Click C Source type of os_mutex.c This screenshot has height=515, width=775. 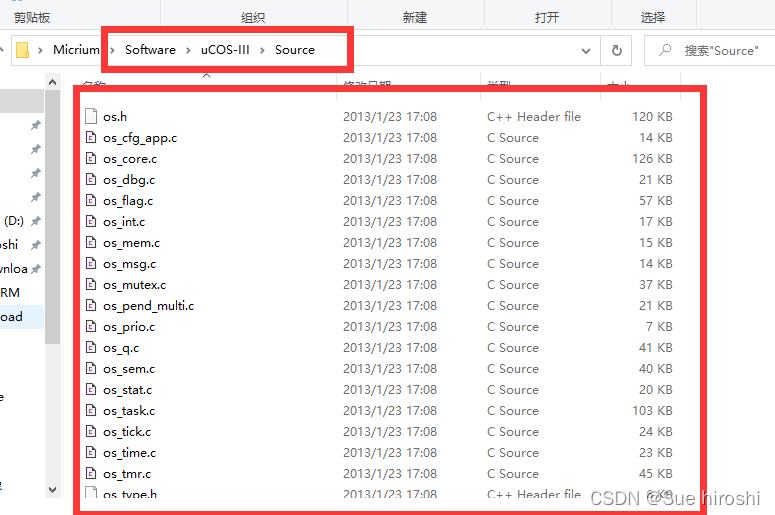click(x=513, y=285)
